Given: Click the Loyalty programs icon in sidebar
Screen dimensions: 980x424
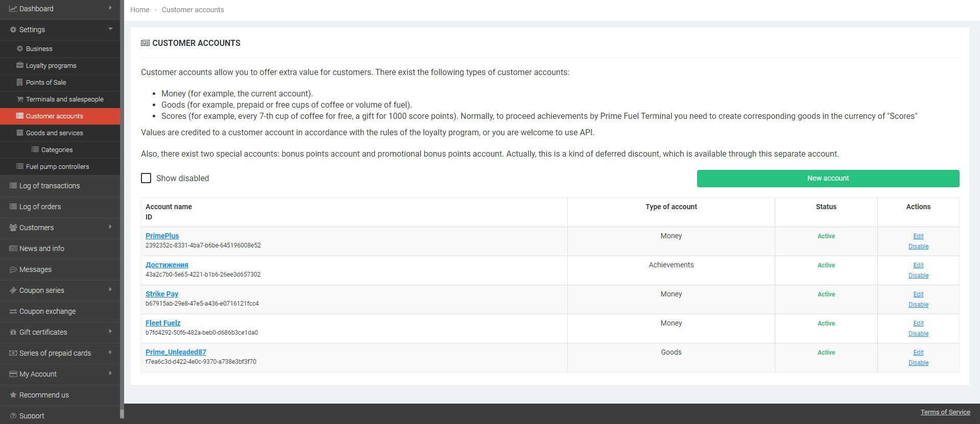Looking at the screenshot, I should [20, 65].
